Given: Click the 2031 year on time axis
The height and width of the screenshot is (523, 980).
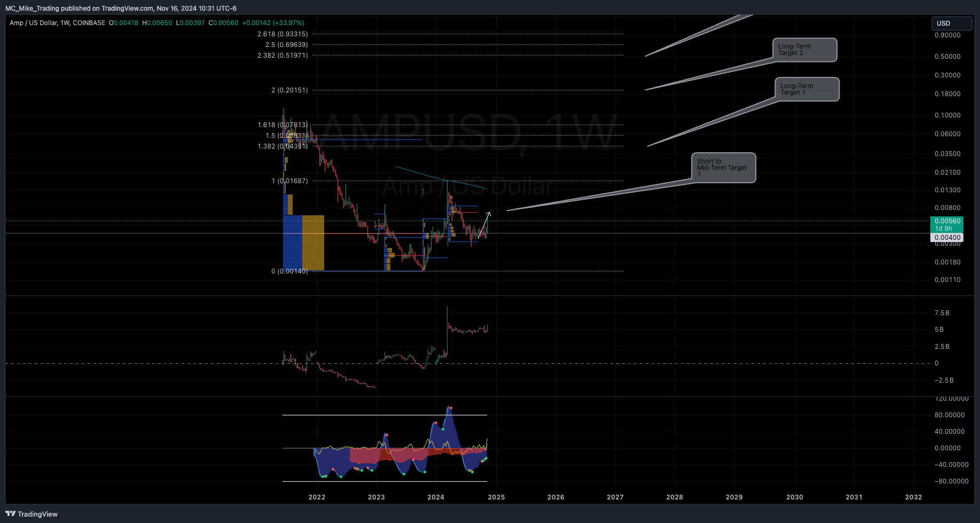Looking at the screenshot, I should click(854, 497).
